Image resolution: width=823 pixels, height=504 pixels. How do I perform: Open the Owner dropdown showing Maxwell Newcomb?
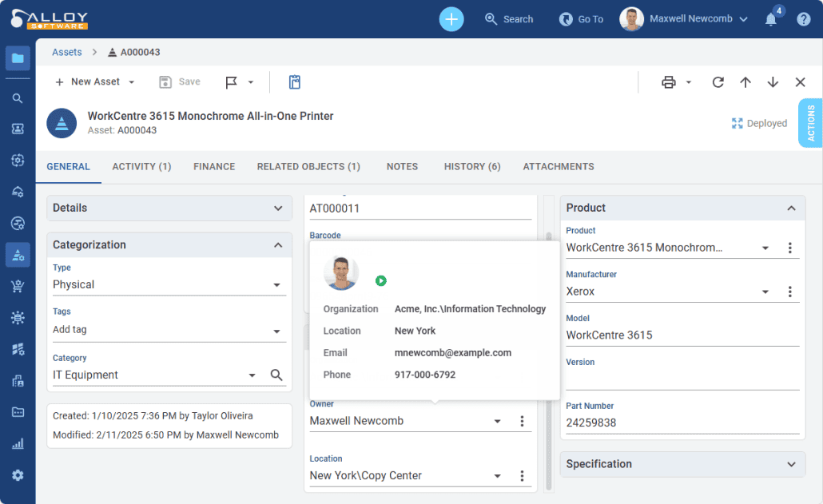tap(497, 421)
